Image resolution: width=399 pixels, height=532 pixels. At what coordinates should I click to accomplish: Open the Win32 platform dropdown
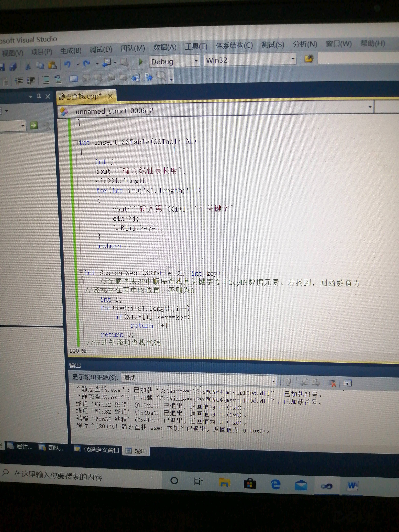293,59
